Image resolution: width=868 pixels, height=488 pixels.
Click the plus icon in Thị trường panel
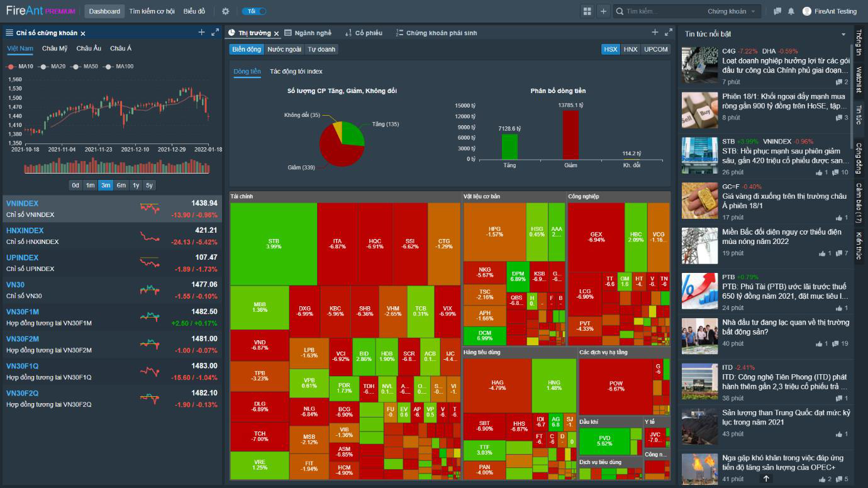[654, 33]
